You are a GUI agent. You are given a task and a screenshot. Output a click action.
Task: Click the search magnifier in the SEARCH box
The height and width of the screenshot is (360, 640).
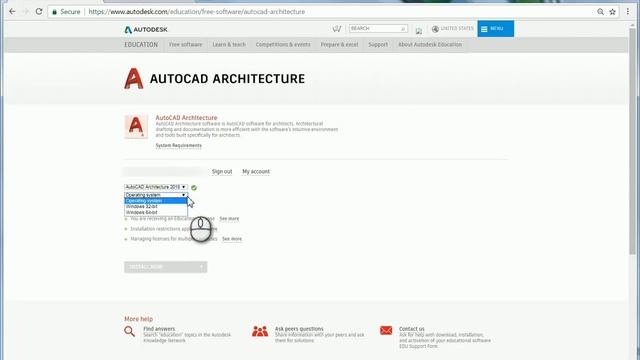[403, 29]
